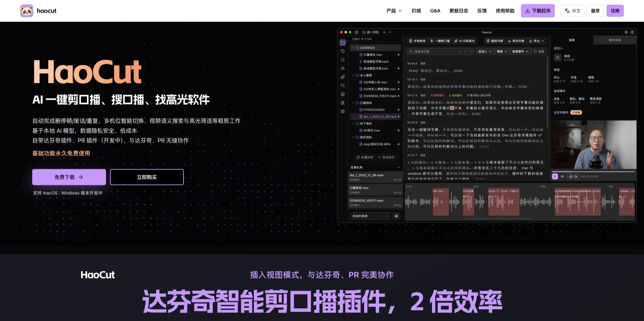Click the 浩叔 speaker avatar icon
Viewport: 644px width, 321px height.
coord(557,58)
